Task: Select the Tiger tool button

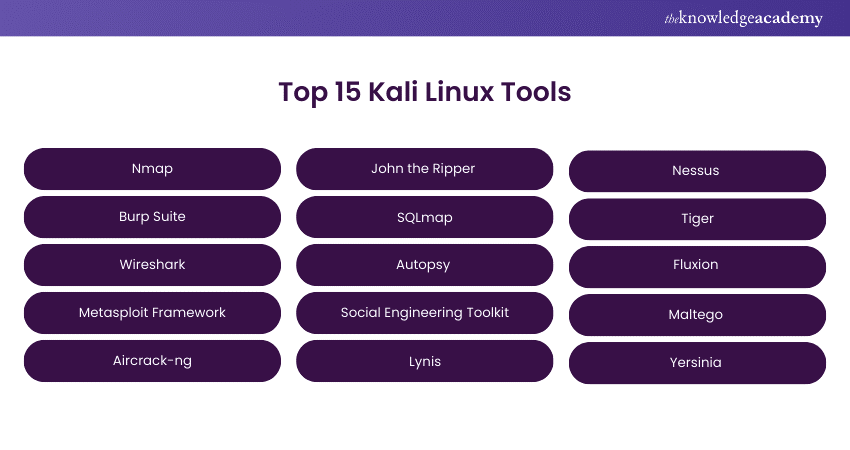Action: [x=697, y=219]
